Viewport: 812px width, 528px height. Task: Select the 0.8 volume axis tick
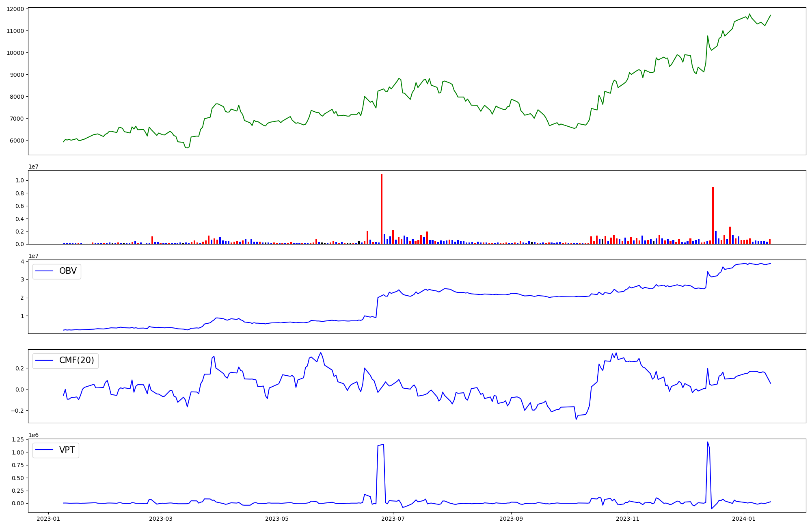19,193
